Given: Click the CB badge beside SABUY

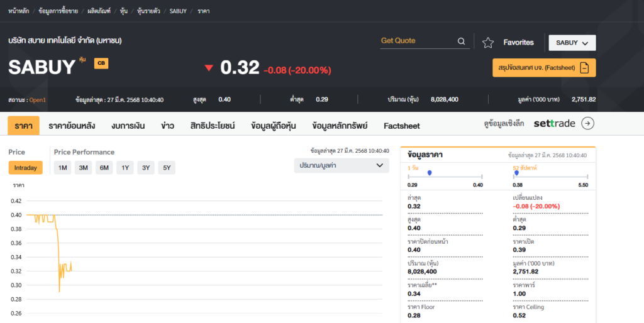Looking at the screenshot, I should pyautogui.click(x=101, y=63).
